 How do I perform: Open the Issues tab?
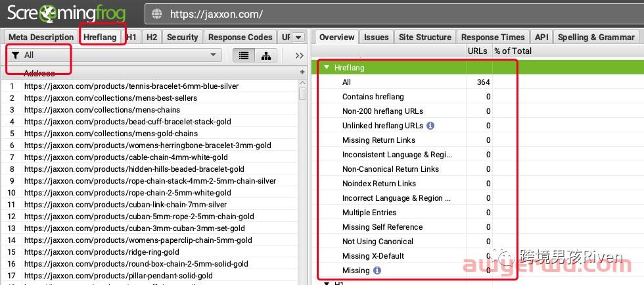point(376,37)
